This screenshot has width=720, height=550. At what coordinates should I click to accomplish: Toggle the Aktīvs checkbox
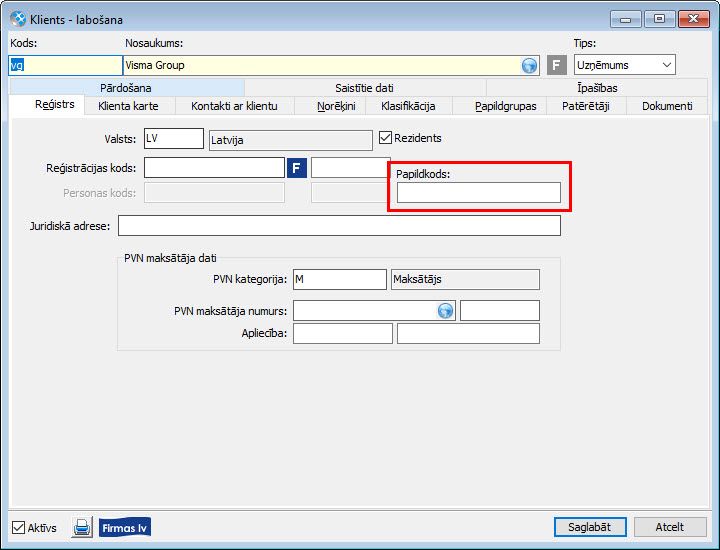18,528
